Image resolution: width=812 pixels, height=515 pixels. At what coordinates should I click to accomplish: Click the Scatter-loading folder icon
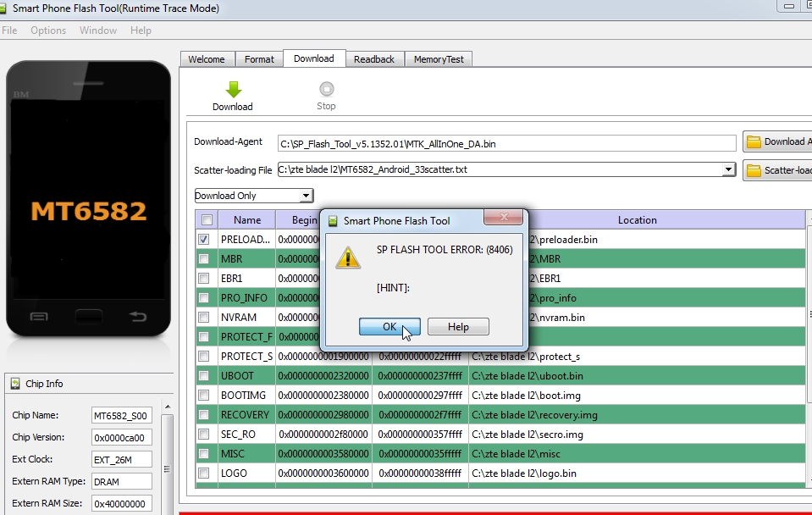(x=753, y=170)
